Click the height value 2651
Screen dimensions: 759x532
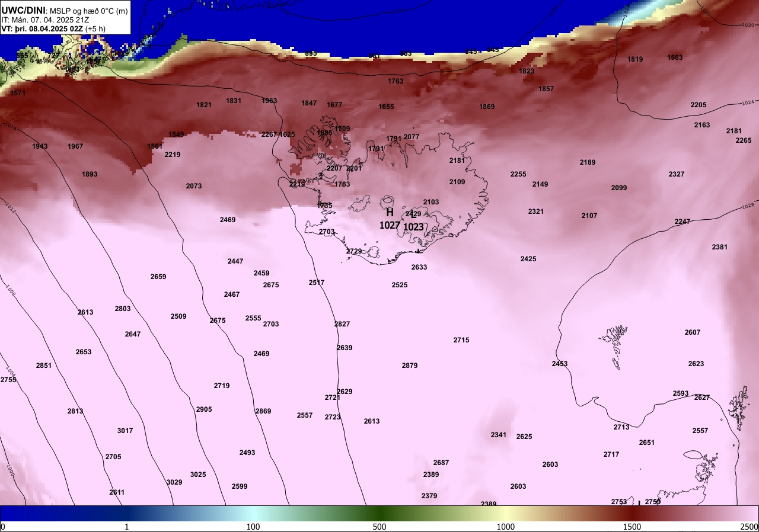[647, 443]
